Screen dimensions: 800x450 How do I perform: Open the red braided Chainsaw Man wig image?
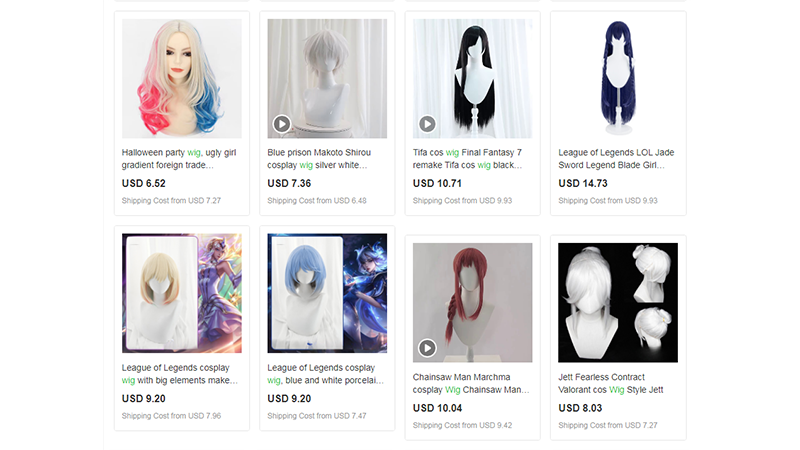point(472,303)
